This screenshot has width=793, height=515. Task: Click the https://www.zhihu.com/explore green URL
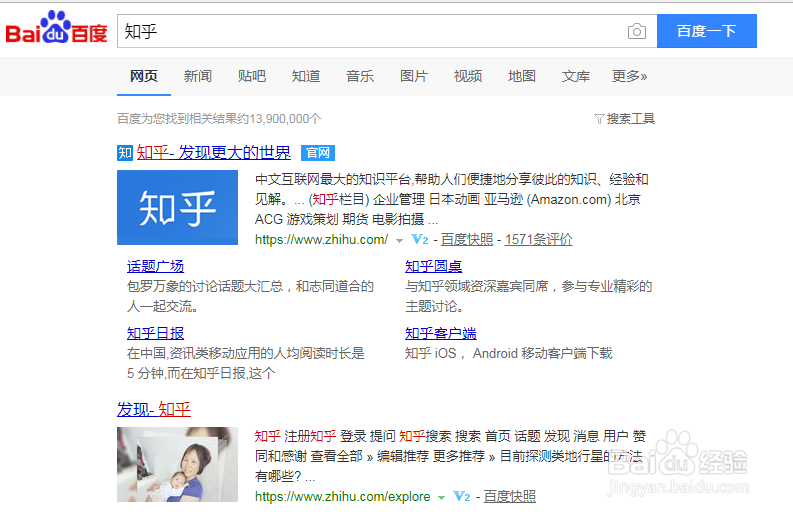[x=342, y=496]
